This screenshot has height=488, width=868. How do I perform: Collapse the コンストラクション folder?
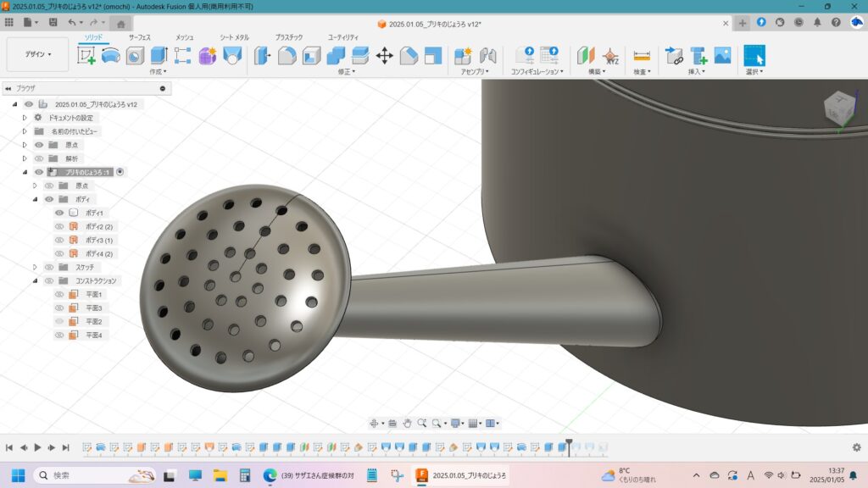35,280
